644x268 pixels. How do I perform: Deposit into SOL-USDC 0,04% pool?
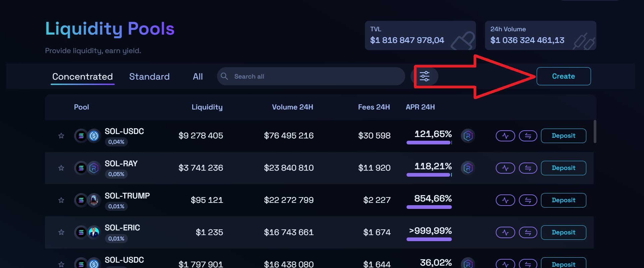[x=563, y=136]
